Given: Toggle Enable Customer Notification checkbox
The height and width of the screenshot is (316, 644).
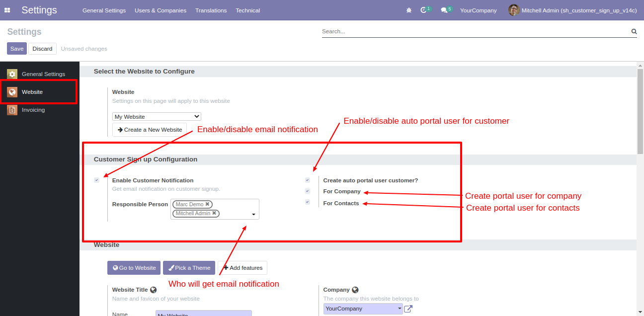Looking at the screenshot, I should 96,180.
